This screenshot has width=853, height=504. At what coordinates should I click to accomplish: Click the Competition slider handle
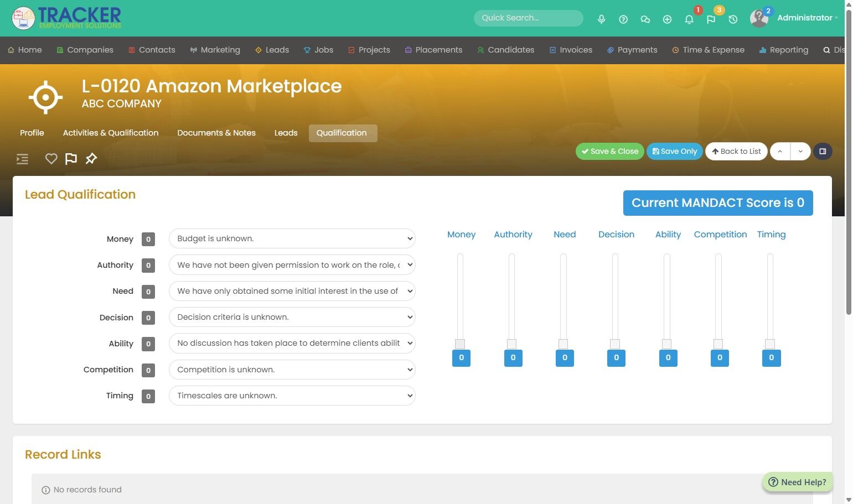coord(718,344)
